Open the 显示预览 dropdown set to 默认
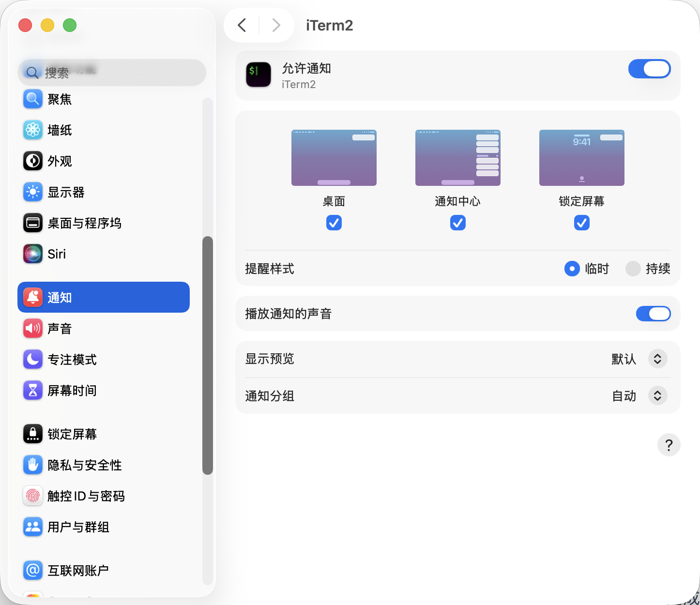The height and width of the screenshot is (605, 700). click(657, 359)
